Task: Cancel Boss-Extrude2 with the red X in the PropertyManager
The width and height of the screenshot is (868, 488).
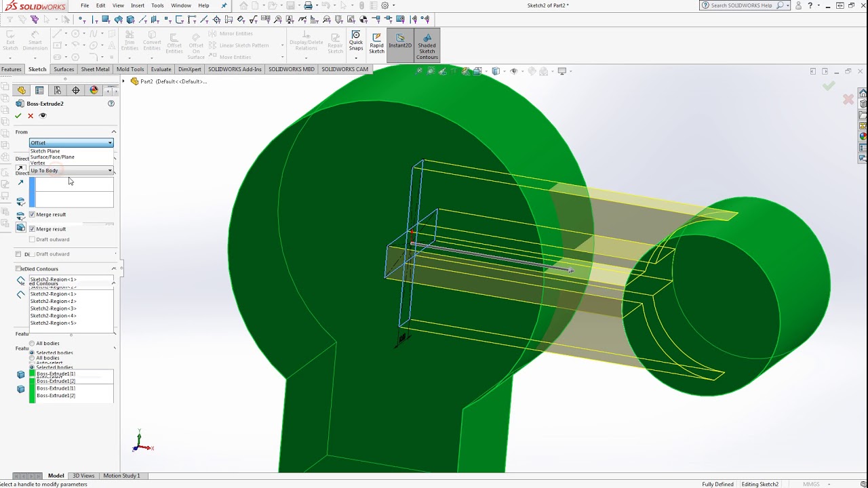Action: click(31, 116)
